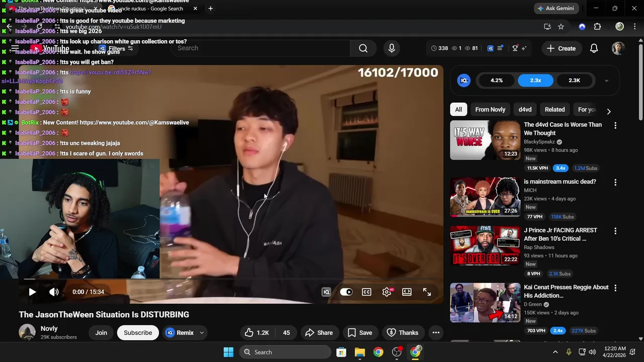Click the vidIQ trophy icon in header
This screenshot has width=644, height=362.
point(515,48)
